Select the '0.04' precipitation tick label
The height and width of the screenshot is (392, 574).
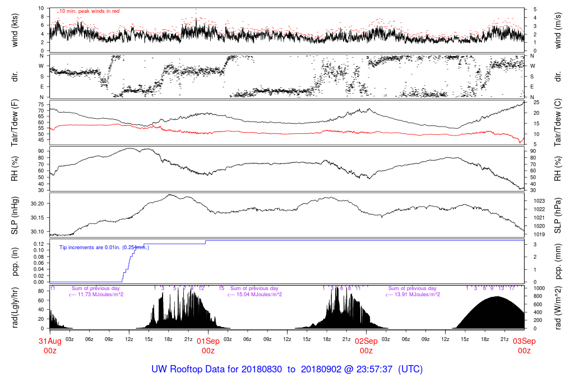39,269
